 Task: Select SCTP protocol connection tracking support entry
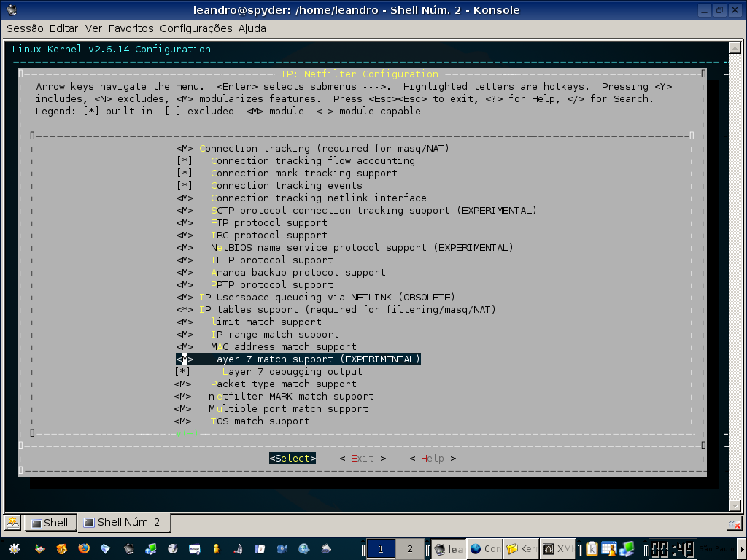356,211
